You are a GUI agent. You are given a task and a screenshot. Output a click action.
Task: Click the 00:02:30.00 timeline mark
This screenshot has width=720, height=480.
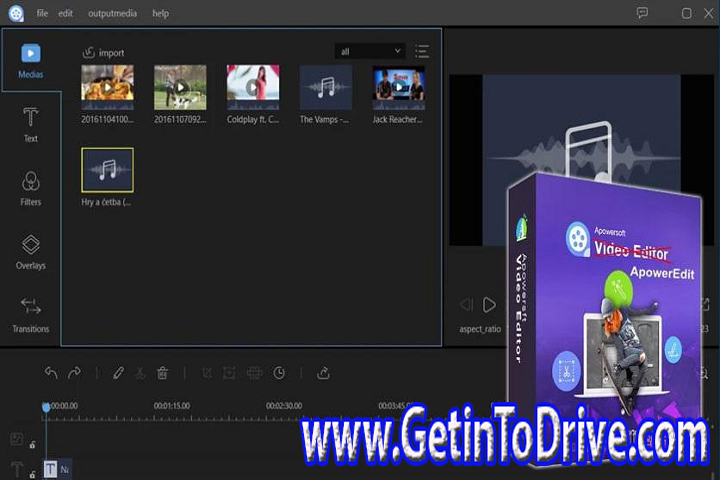click(284, 406)
